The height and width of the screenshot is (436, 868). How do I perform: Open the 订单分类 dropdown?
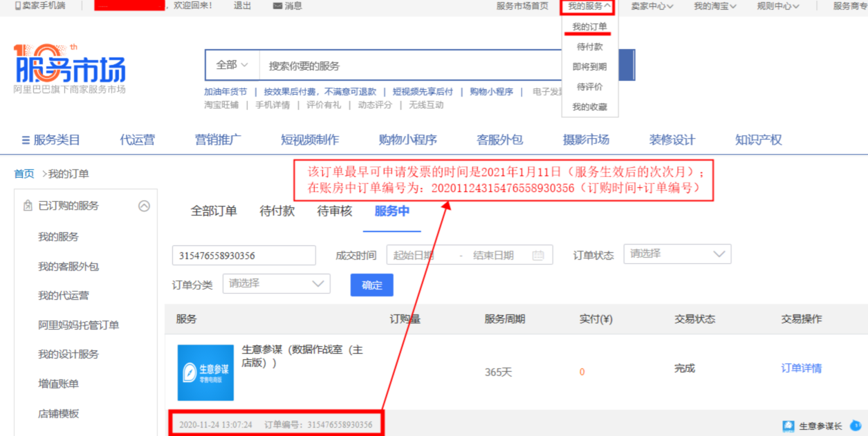click(276, 283)
